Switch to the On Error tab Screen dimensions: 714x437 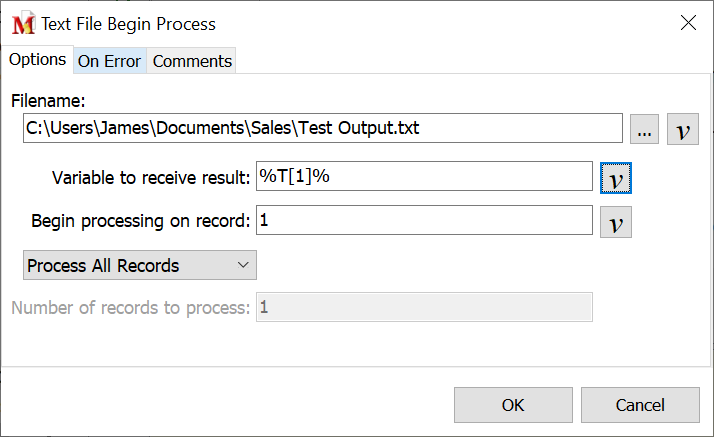[x=110, y=61]
